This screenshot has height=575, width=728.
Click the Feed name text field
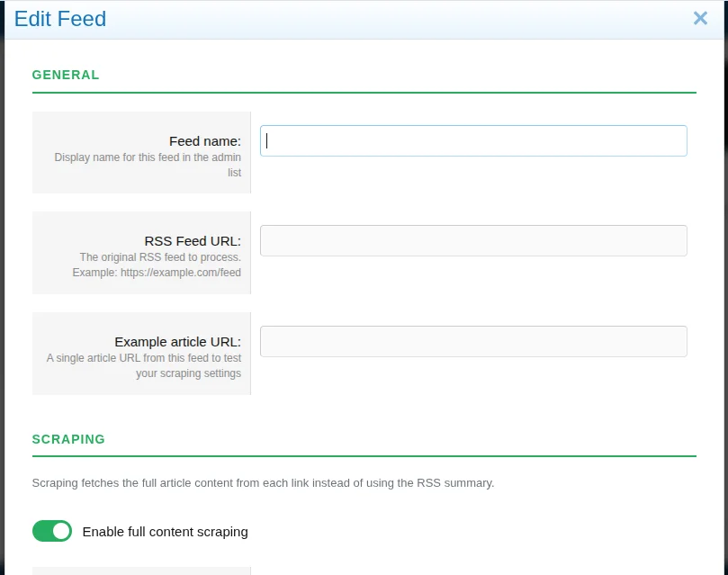473,140
